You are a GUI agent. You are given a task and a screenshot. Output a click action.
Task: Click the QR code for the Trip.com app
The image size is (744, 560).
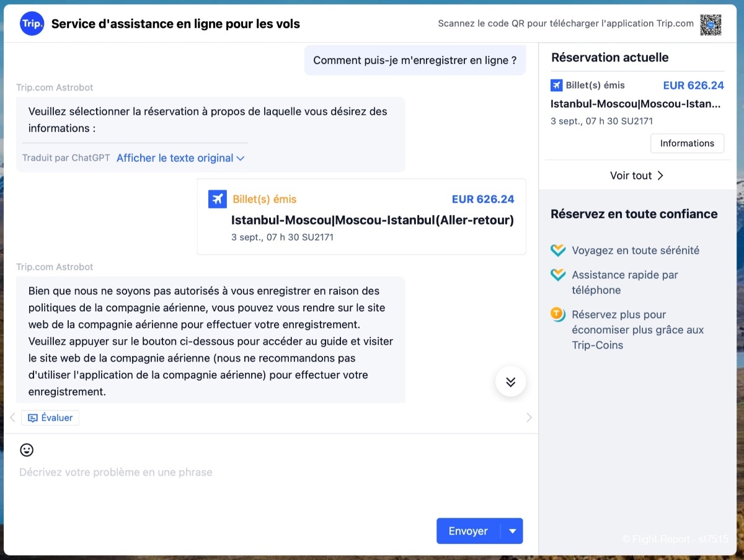coord(711,24)
